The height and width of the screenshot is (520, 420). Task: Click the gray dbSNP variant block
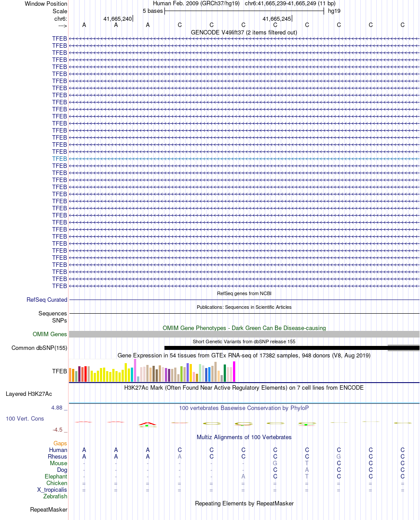coord(404,348)
